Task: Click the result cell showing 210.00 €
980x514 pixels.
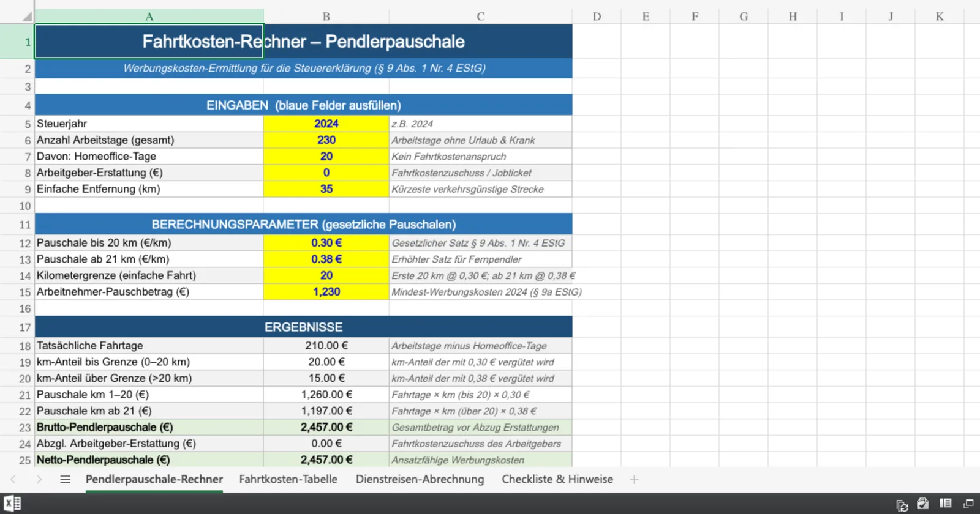Action: coord(326,346)
